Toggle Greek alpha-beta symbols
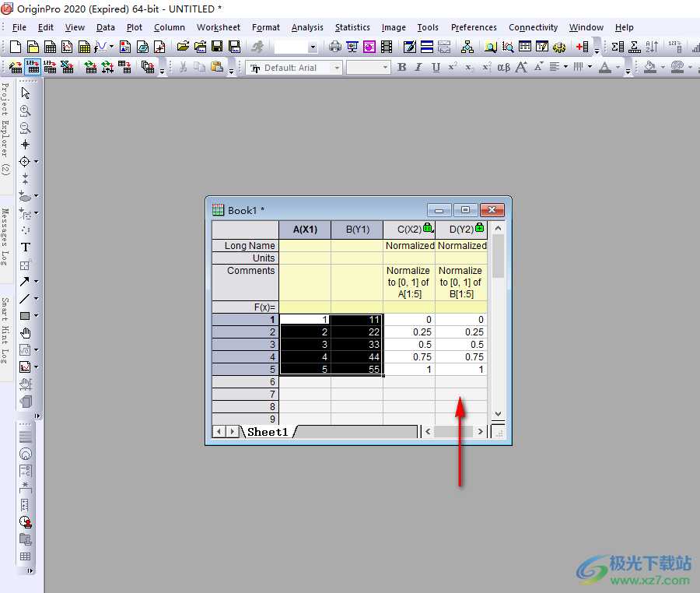Screen dimensions: 700x593 tap(503, 68)
